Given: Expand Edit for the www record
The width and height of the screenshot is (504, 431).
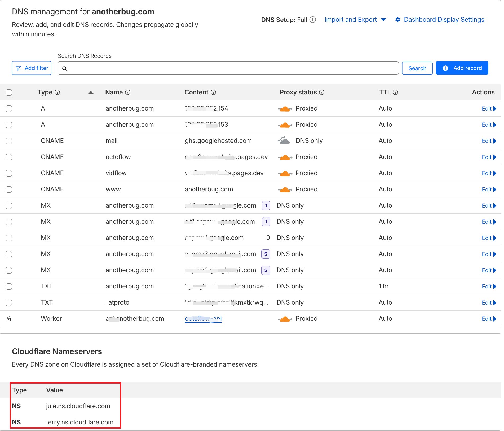Looking at the screenshot, I should [x=489, y=190].
